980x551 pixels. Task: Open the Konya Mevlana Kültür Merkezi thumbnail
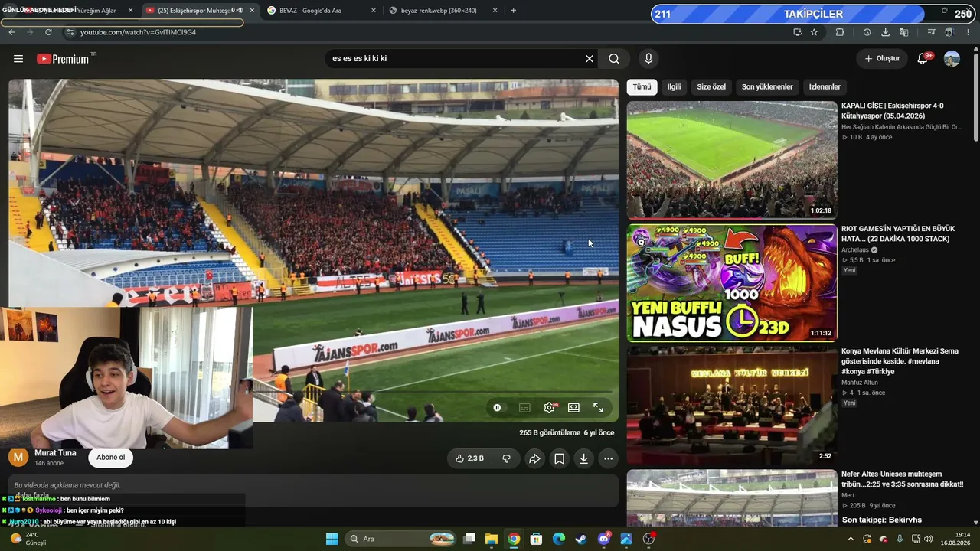(732, 405)
